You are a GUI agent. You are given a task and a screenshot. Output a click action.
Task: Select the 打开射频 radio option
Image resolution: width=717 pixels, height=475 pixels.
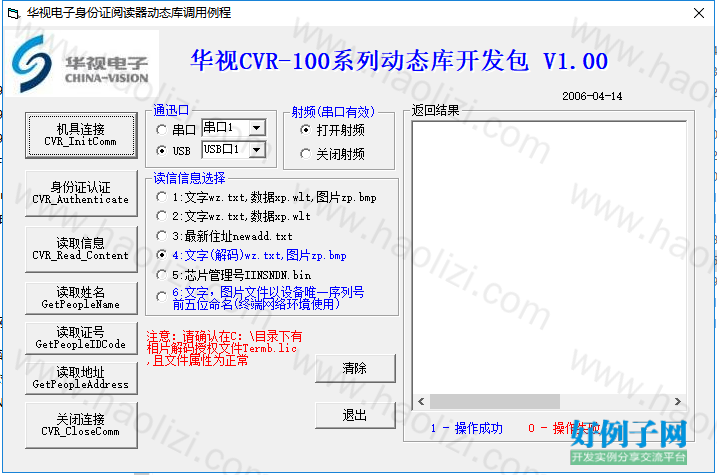click(x=305, y=130)
